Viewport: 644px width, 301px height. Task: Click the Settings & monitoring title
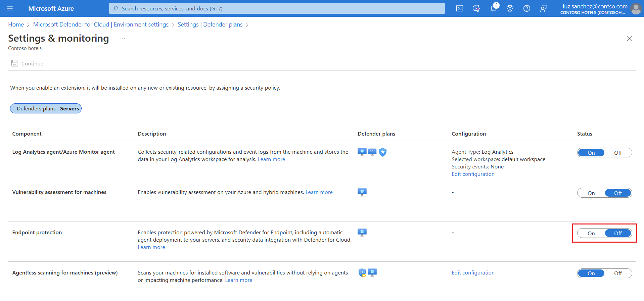(x=58, y=38)
